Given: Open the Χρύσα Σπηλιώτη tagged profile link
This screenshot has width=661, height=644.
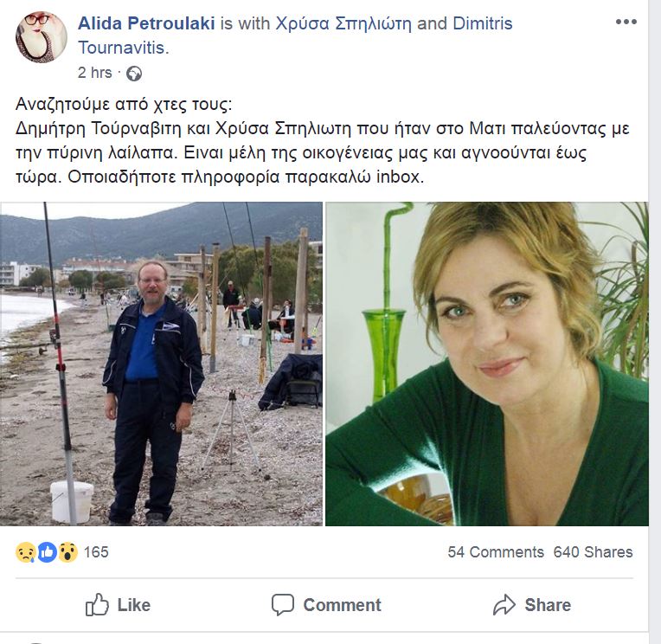Looking at the screenshot, I should (x=343, y=23).
